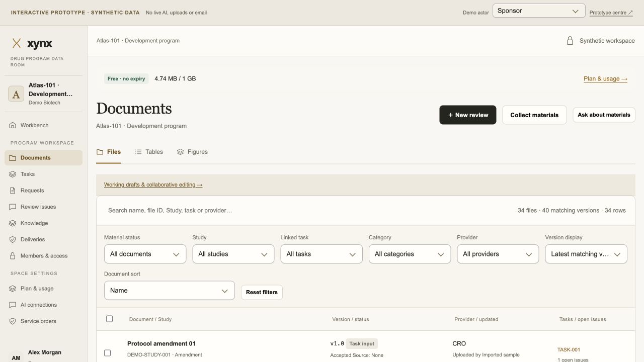Switch to the Figures tab

click(x=192, y=152)
